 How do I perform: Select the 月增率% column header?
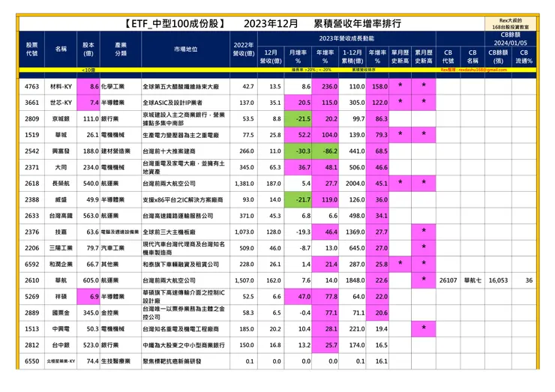click(298, 57)
